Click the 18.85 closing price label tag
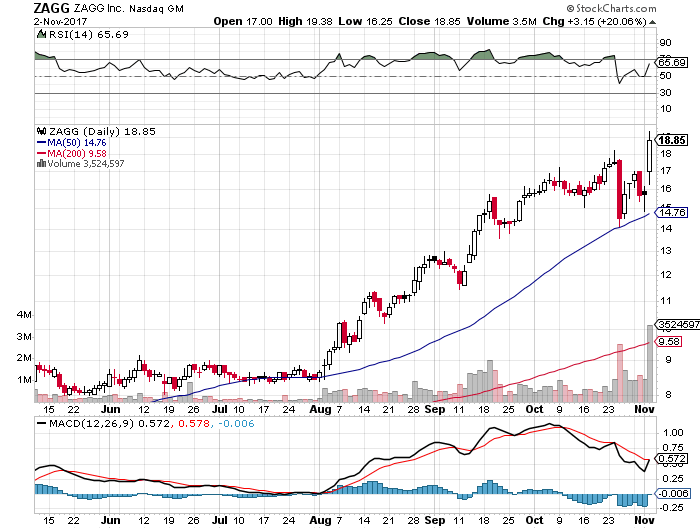The width and height of the screenshot is (700, 528). click(671, 140)
